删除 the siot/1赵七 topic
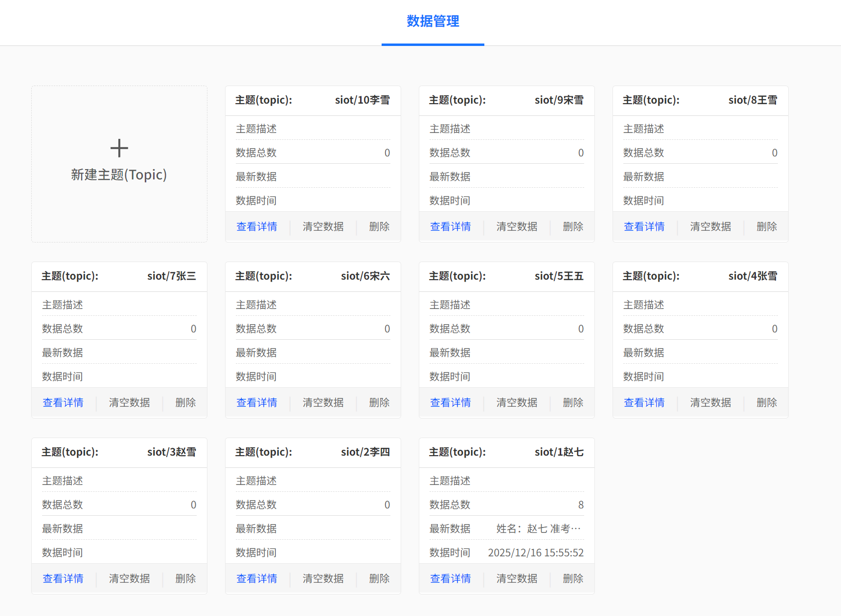 coord(572,578)
